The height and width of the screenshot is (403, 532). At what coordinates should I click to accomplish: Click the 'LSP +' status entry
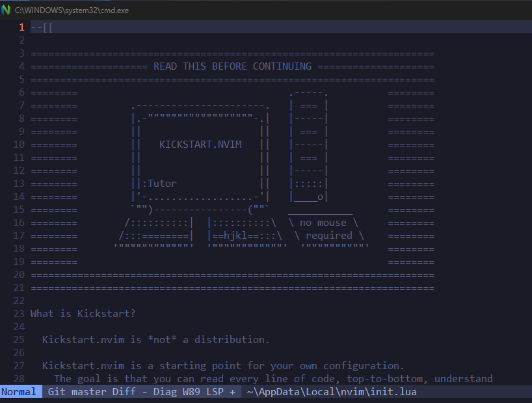point(220,392)
